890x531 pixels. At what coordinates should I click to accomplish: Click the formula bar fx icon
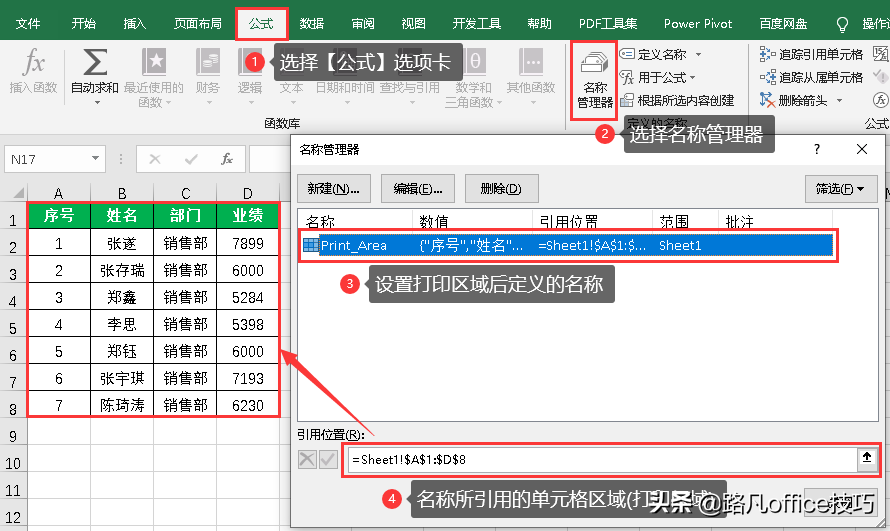tap(227, 159)
